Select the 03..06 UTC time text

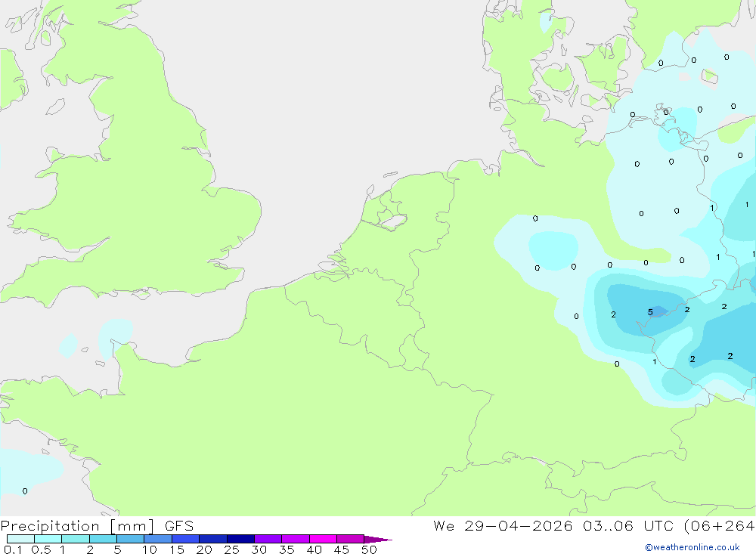coord(627,525)
